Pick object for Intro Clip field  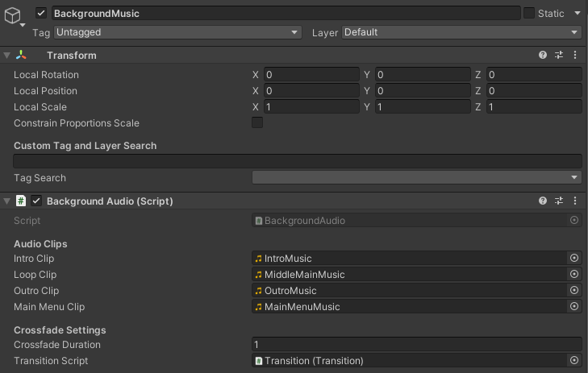pyautogui.click(x=574, y=259)
